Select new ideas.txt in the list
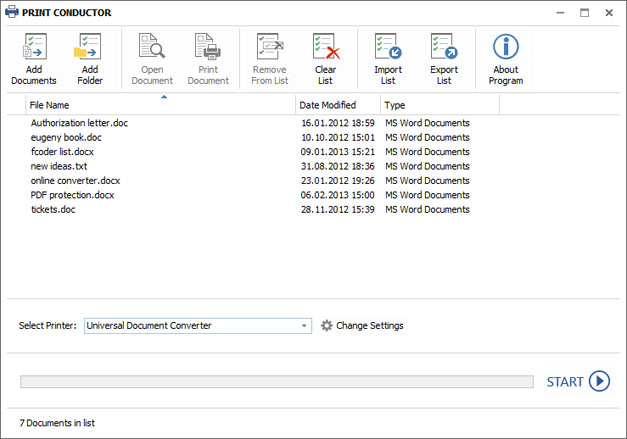The width and height of the screenshot is (627, 439). point(59,166)
